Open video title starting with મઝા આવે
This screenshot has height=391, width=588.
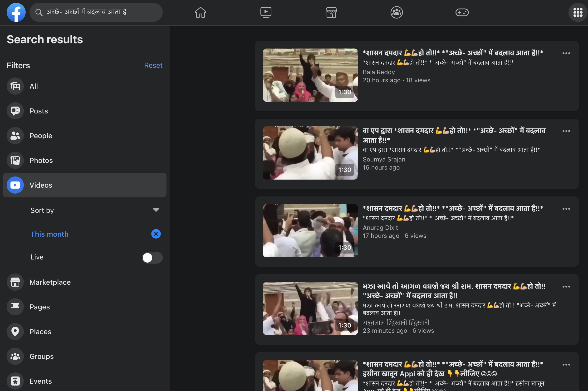454,291
